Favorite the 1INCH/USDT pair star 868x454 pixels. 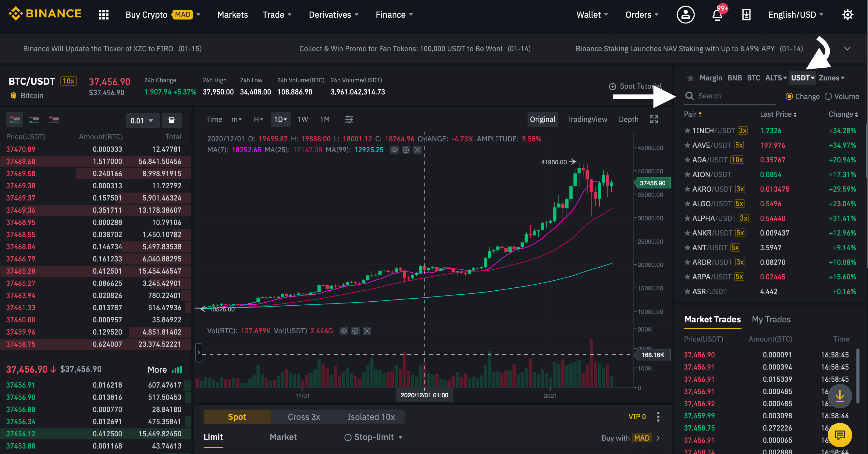click(687, 131)
